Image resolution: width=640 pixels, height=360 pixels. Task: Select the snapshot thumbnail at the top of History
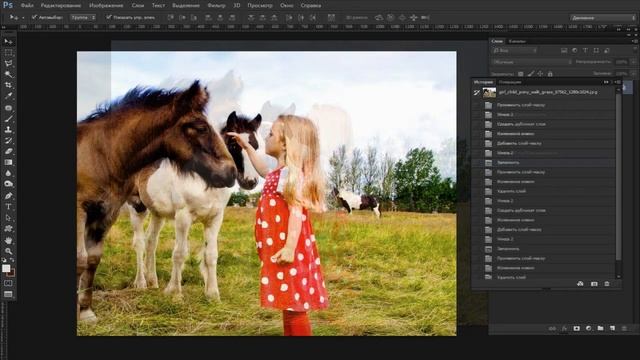click(x=489, y=92)
